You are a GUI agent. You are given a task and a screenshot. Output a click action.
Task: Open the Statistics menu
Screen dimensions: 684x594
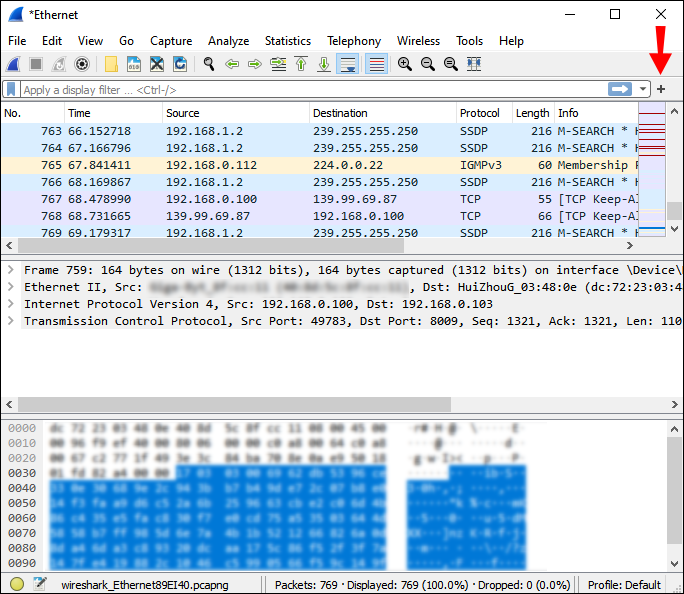287,41
